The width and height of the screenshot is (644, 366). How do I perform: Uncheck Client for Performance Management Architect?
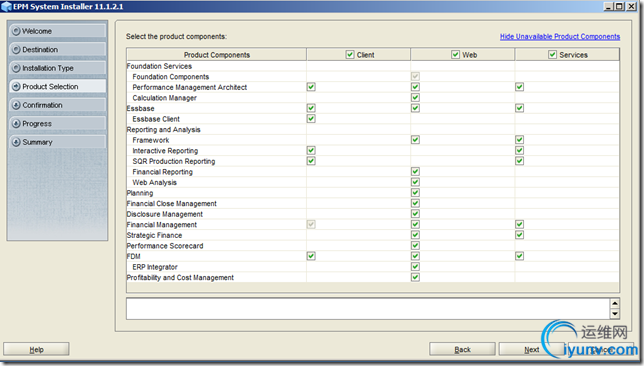coord(311,87)
